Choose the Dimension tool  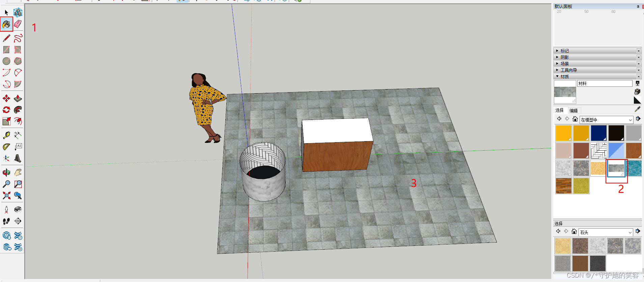tap(18, 135)
